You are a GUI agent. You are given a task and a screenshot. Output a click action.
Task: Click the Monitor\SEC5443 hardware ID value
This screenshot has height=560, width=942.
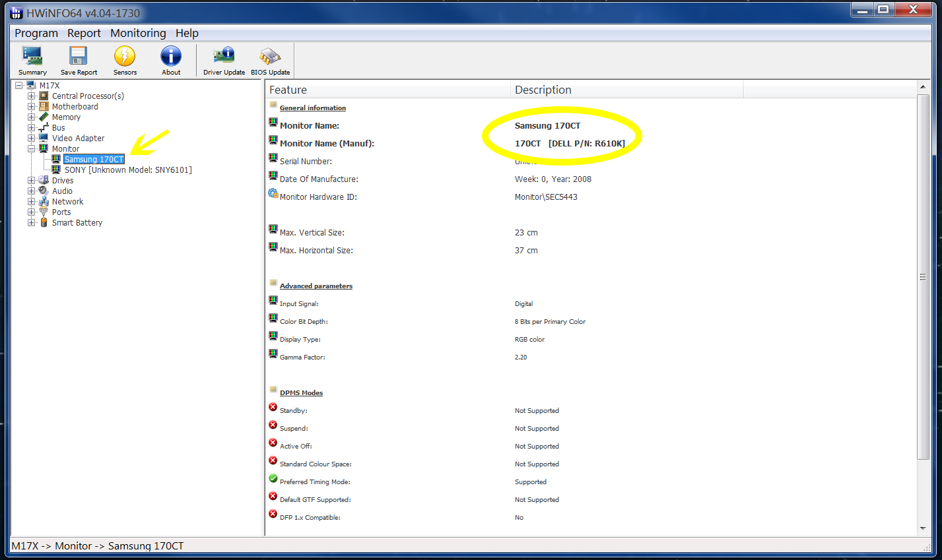[546, 197]
